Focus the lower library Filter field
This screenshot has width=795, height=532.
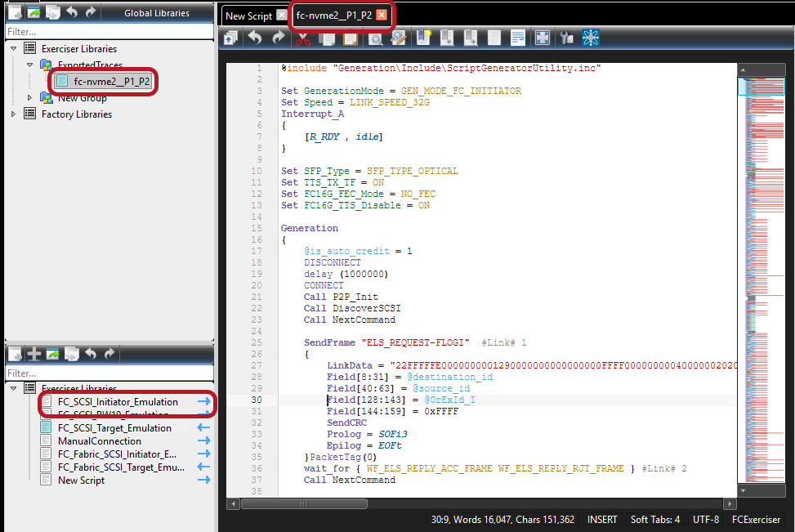click(109, 373)
